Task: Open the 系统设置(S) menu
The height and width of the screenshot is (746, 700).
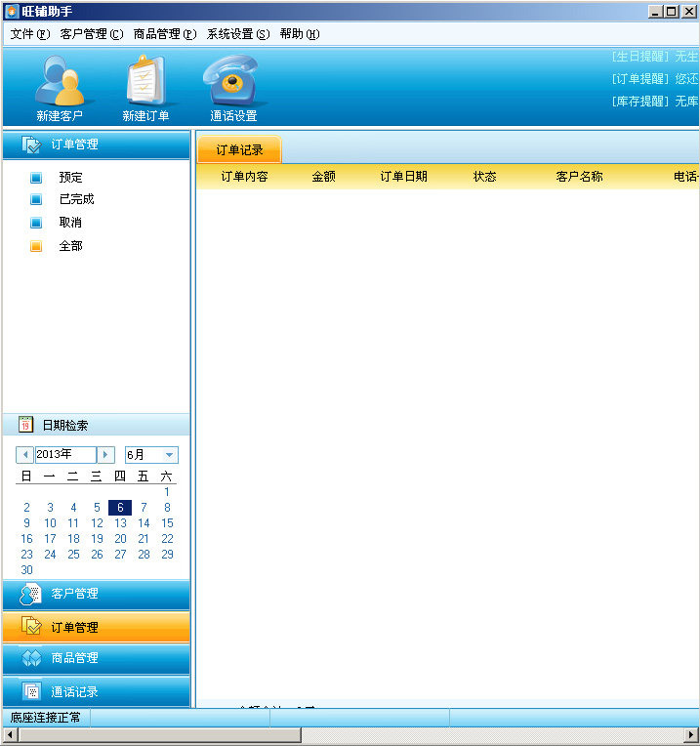Action: (x=238, y=34)
